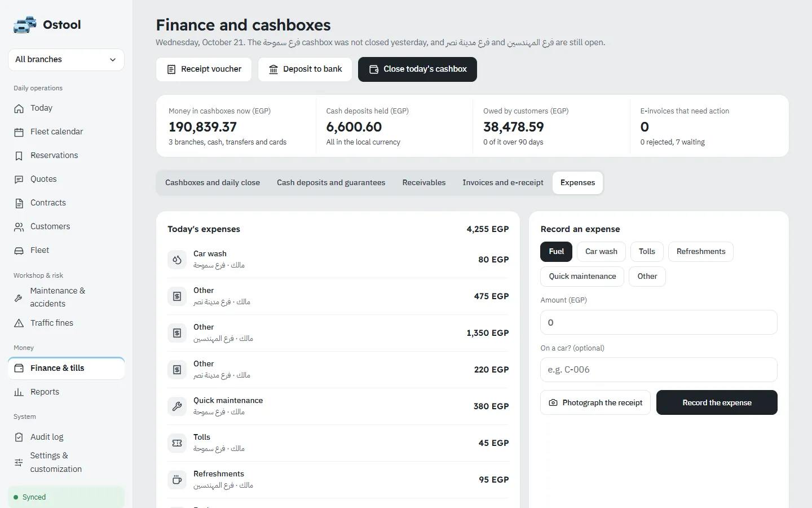The height and width of the screenshot is (508, 812).
Task: Select the Quick maintenance category chip
Action: point(582,277)
